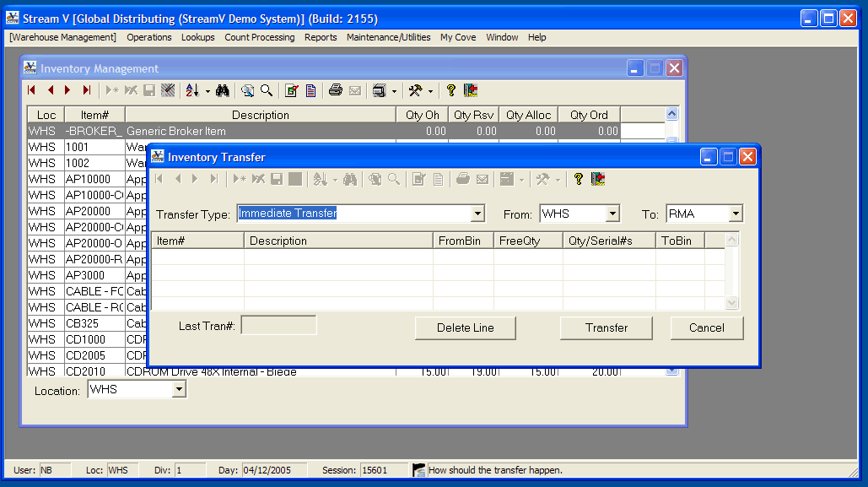Viewport: 868px width, 487px height.
Task: Click the A-Z sort icon in Inventory Management
Action: [x=192, y=90]
